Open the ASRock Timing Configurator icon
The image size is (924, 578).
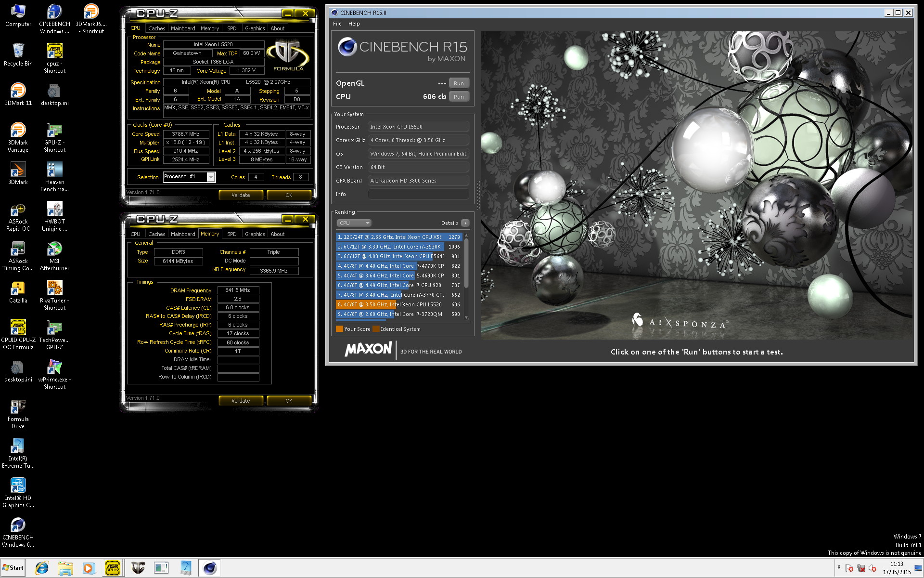[x=18, y=256]
